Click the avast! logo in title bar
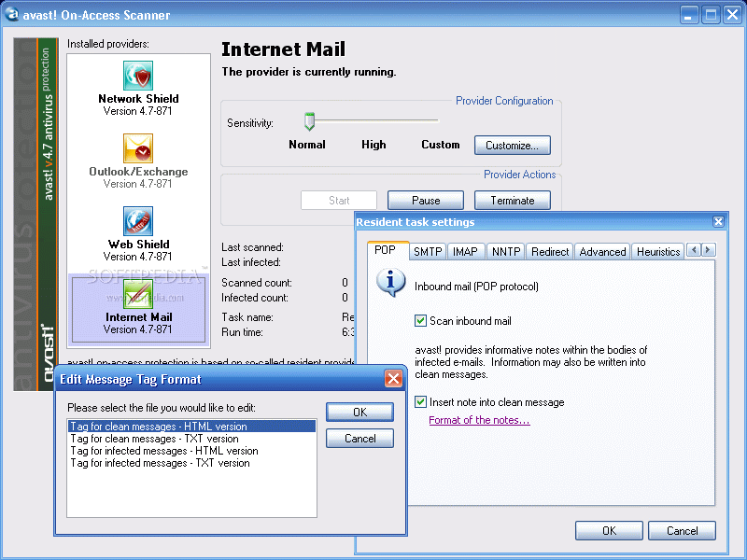 (x=11, y=15)
